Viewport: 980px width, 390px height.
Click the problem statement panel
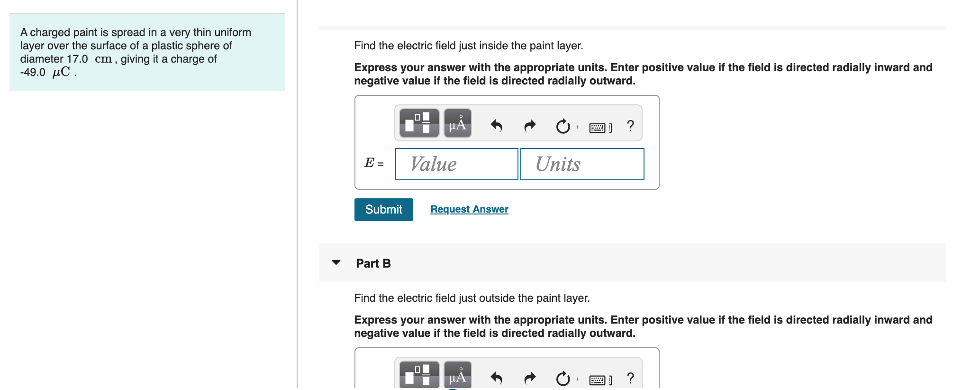point(147,53)
